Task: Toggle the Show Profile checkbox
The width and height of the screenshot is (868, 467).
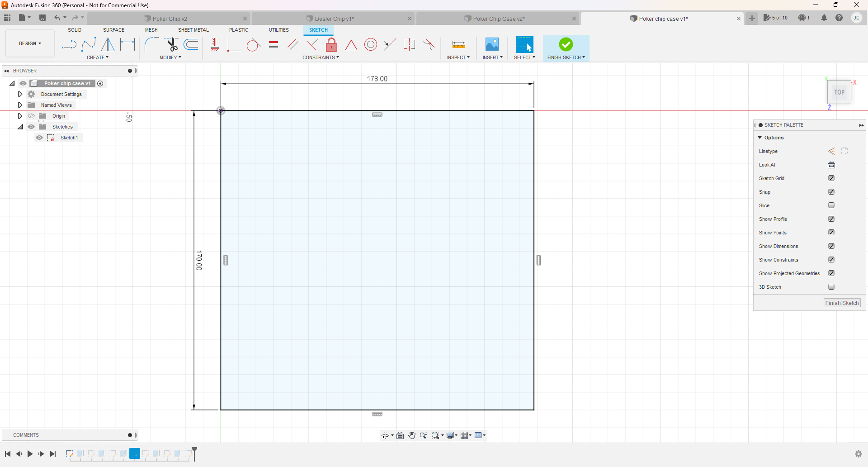Action: click(x=831, y=219)
